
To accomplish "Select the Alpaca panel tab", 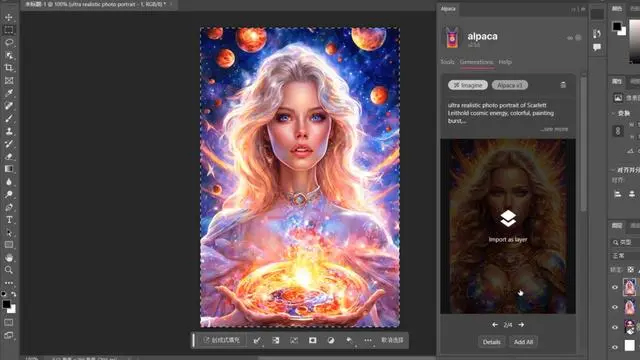I will pyautogui.click(x=448, y=9).
